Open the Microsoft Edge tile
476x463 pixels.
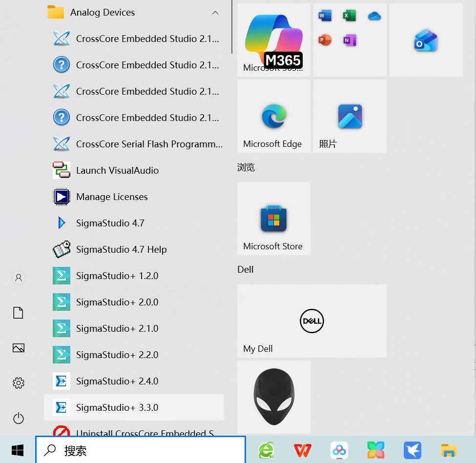(274, 116)
